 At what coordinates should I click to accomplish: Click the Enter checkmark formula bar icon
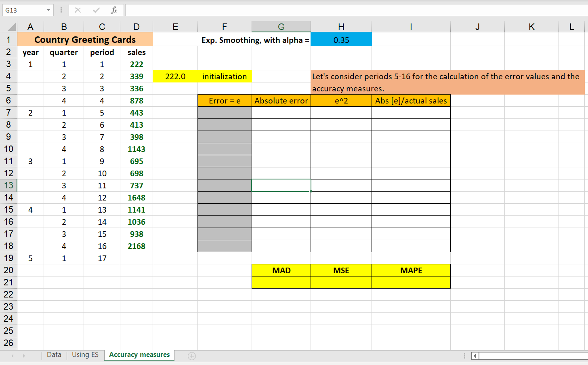tap(96, 10)
